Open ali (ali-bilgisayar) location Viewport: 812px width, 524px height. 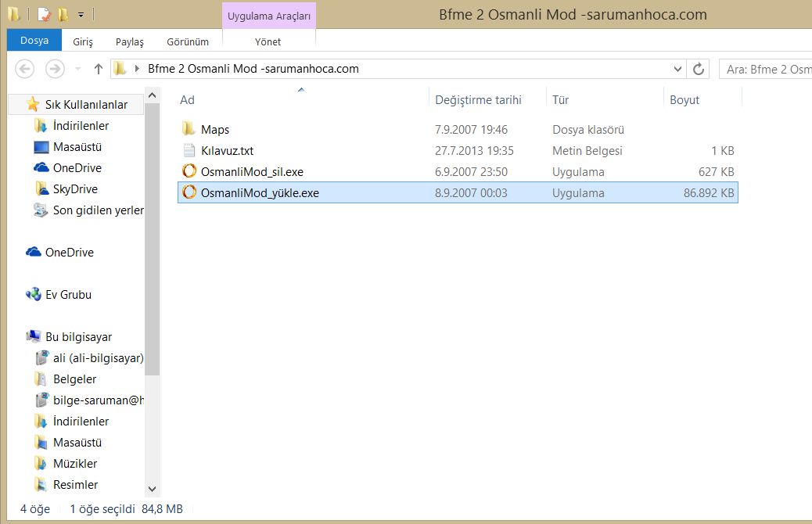pos(98,358)
